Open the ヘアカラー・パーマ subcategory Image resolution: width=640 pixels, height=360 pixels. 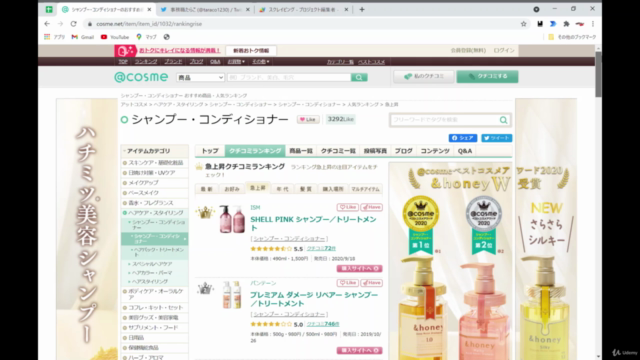152,273
